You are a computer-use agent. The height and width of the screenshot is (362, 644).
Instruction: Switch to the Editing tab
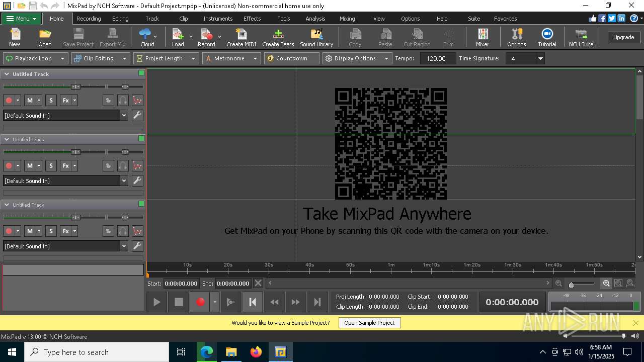120,19
